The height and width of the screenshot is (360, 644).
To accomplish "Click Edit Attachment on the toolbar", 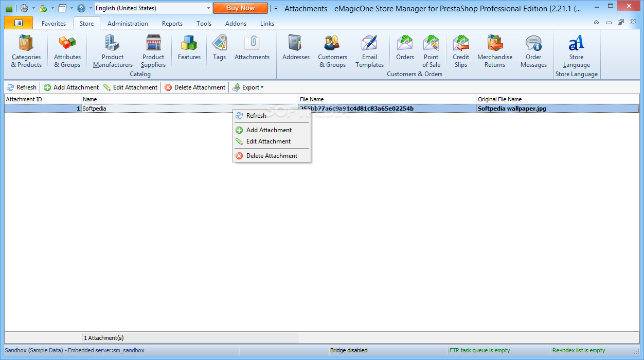I will pos(131,87).
